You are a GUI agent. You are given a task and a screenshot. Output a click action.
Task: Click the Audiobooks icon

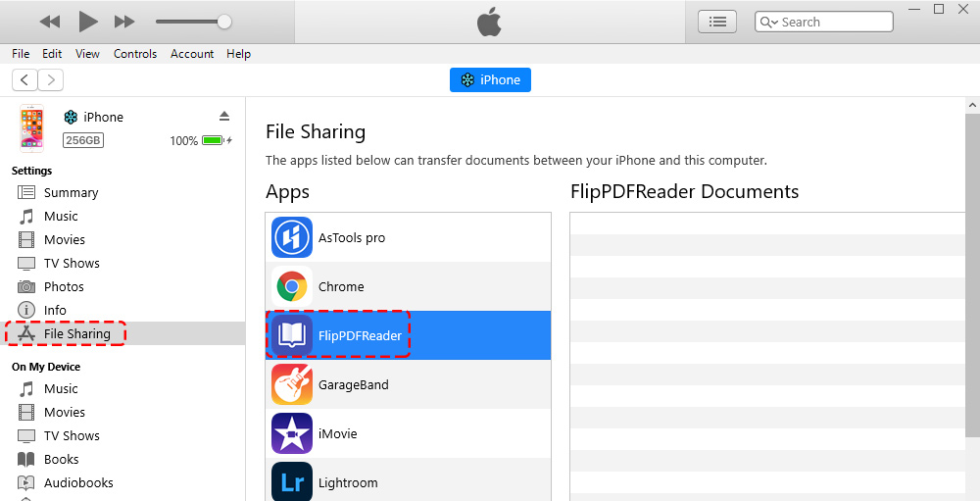pos(26,482)
